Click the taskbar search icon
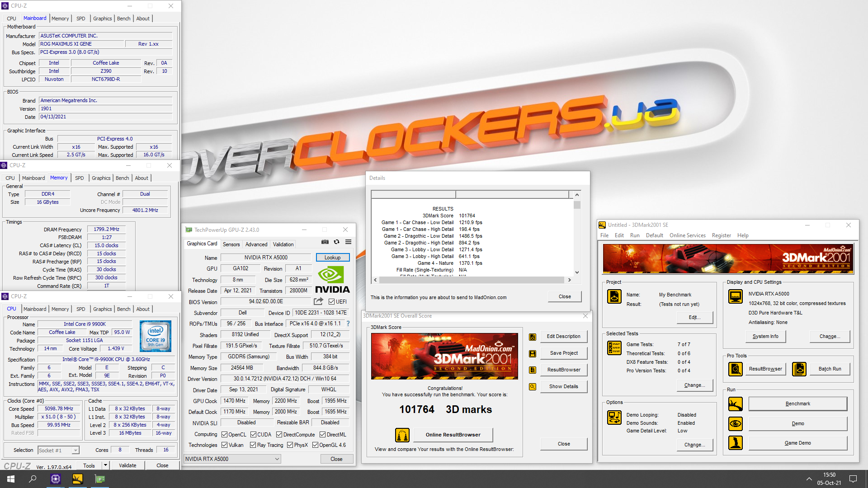 click(33, 479)
